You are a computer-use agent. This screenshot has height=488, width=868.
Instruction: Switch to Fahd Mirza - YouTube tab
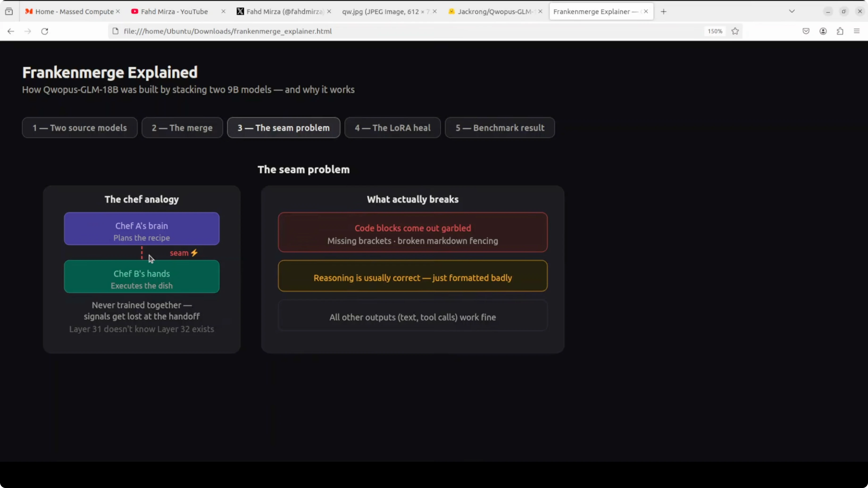coord(174,12)
